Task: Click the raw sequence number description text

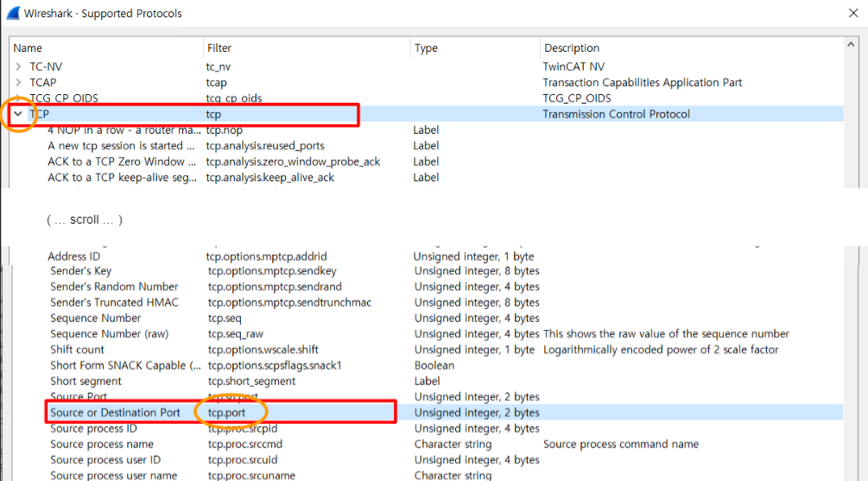Action: tap(667, 334)
